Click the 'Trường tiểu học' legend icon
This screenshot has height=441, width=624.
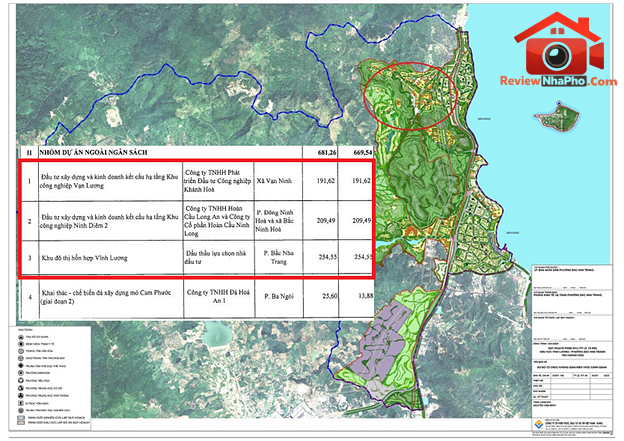point(21,381)
